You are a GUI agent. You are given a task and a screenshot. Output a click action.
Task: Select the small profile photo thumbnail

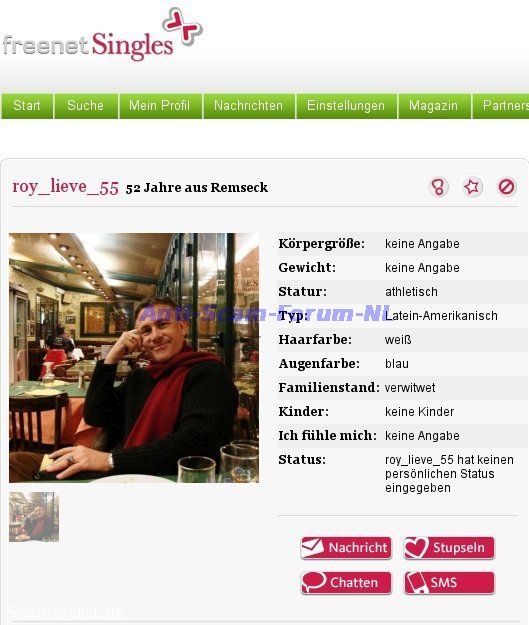click(x=34, y=517)
